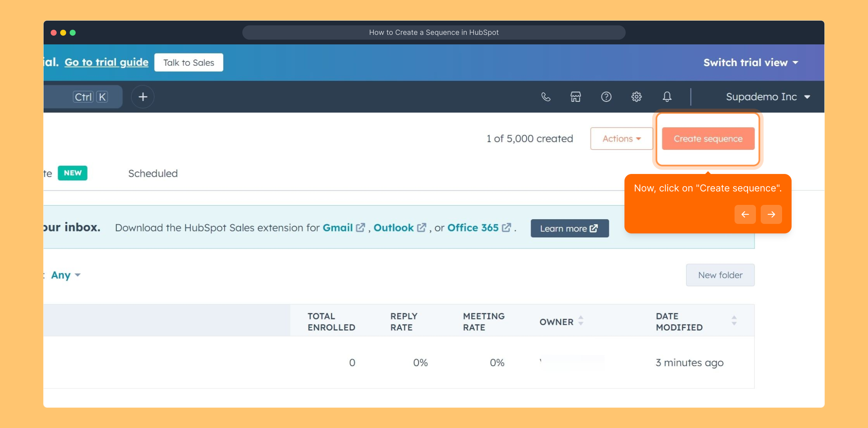
Task: Click the plus quick-create icon
Action: 143,97
